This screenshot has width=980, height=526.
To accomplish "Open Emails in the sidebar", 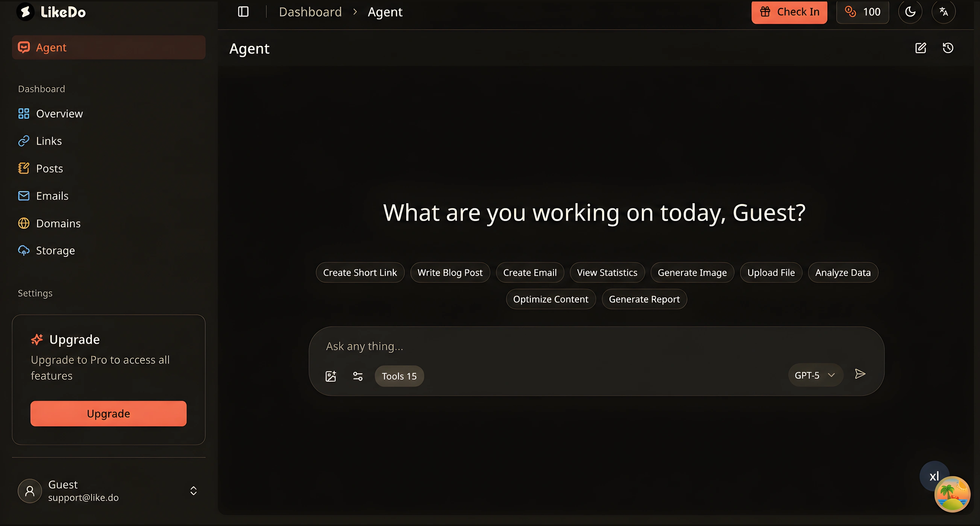I will 109,196.
